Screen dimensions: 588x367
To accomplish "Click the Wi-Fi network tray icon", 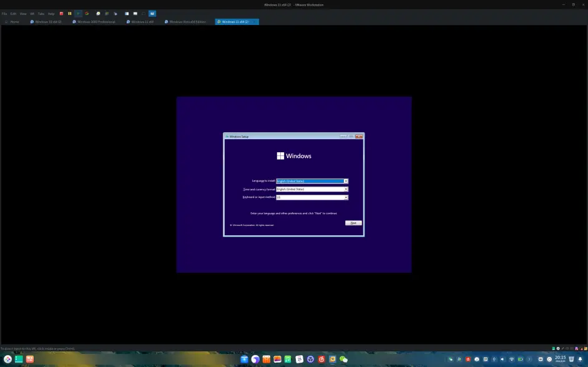I will [511, 359].
